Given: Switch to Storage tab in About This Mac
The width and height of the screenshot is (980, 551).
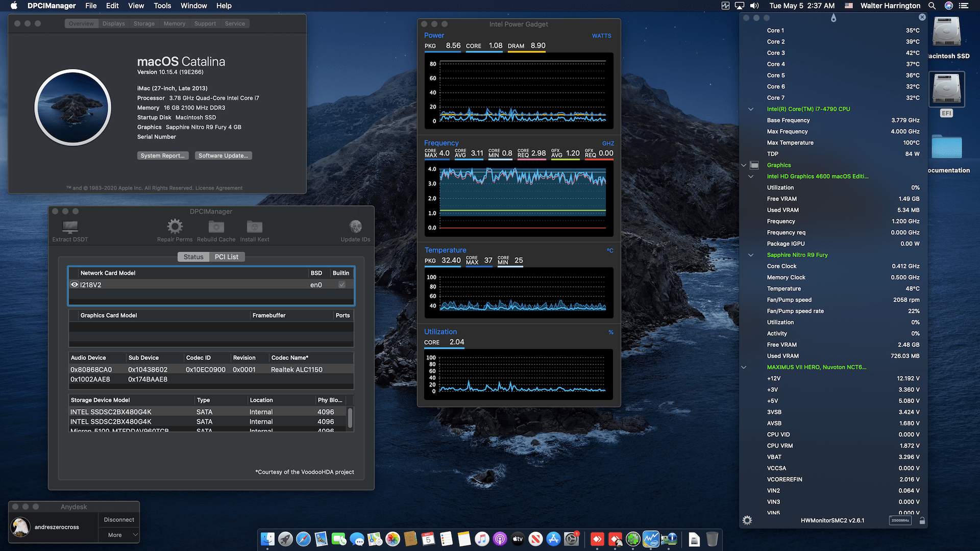Looking at the screenshot, I should (144, 23).
